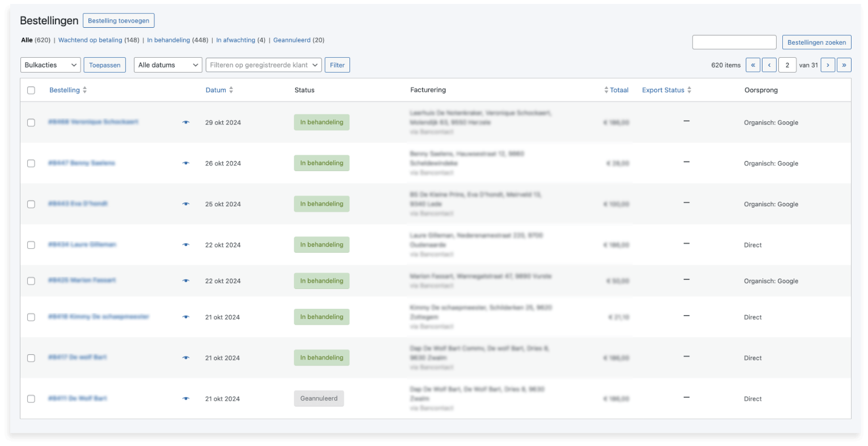
Task: Go to the previous page of orders
Action: click(769, 65)
